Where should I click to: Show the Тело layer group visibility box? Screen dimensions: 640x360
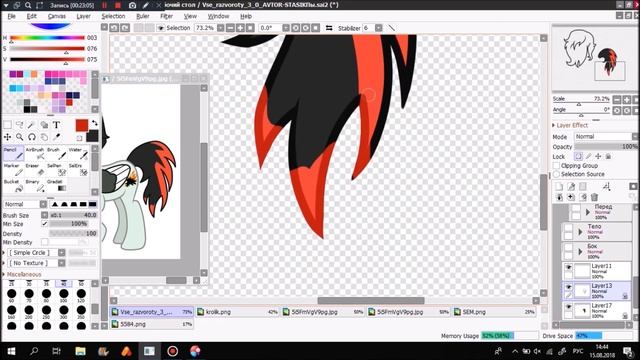point(568,228)
